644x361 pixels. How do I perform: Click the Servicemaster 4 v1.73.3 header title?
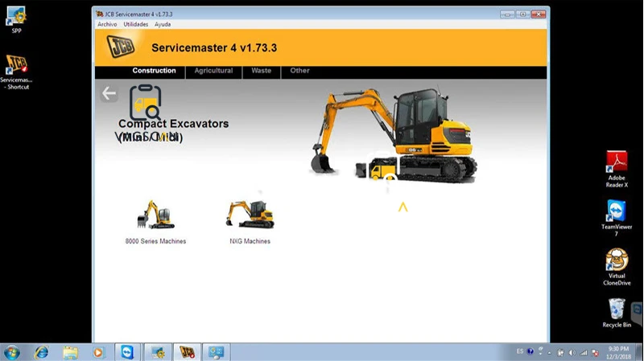[214, 48]
